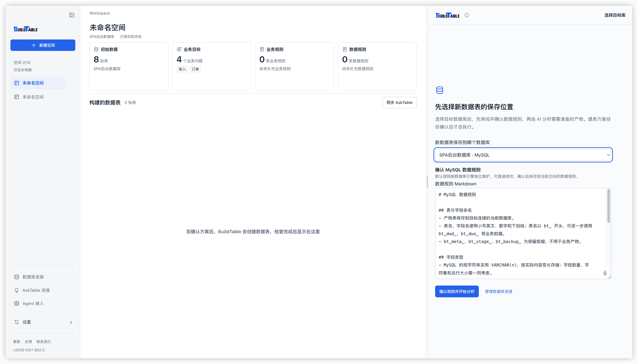Click the panel divider handle between panes
The width and height of the screenshot is (638, 364).
click(x=427, y=182)
